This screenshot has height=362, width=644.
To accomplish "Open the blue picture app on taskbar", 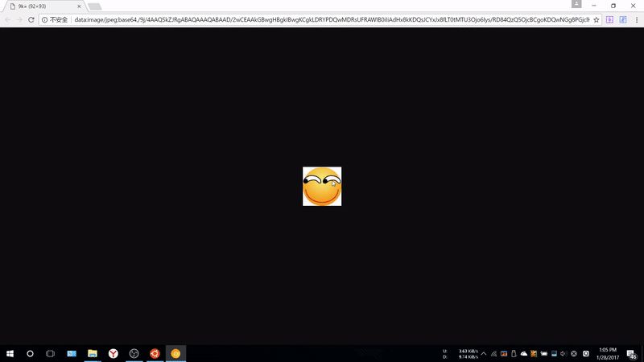I will (72, 353).
